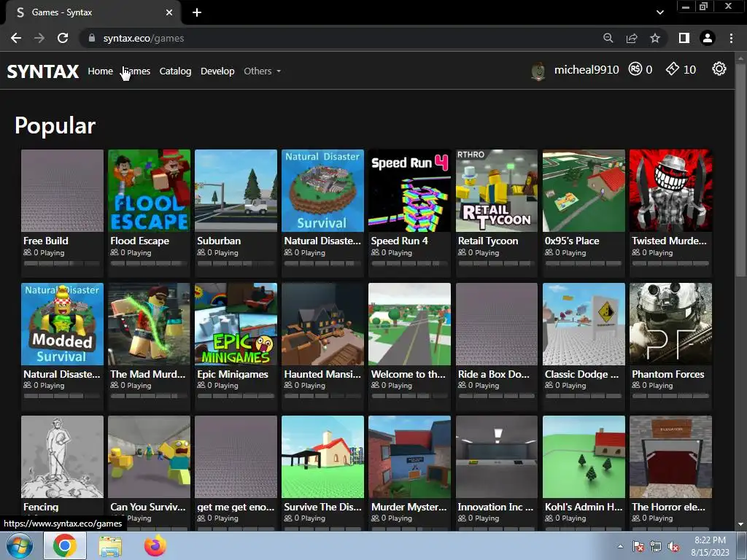Launch Firefox from the taskbar

coord(155,545)
